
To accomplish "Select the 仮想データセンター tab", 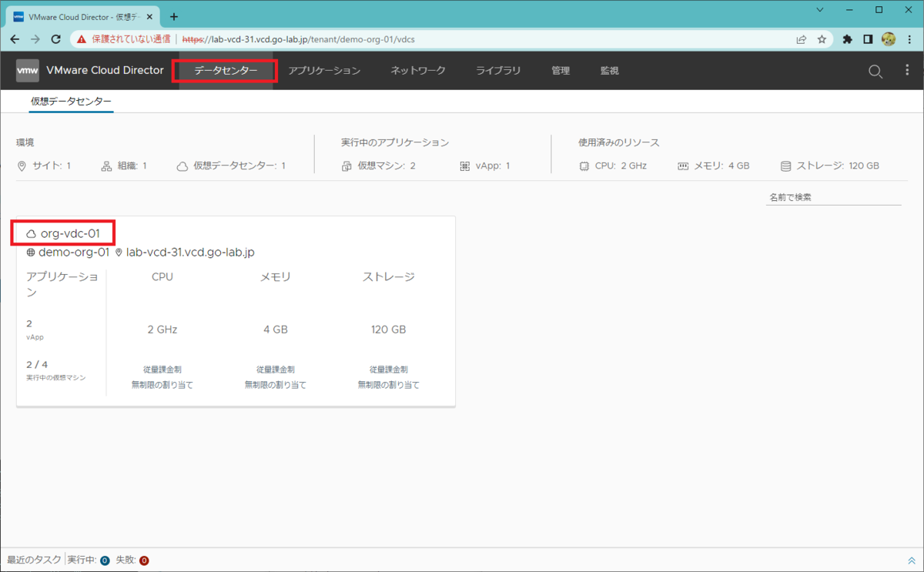I will [x=72, y=102].
